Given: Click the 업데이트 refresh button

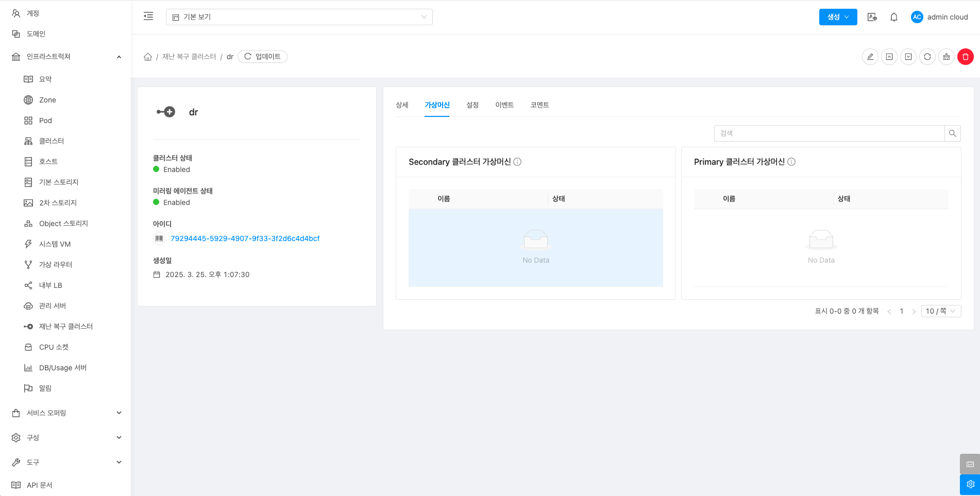Looking at the screenshot, I should tap(262, 57).
